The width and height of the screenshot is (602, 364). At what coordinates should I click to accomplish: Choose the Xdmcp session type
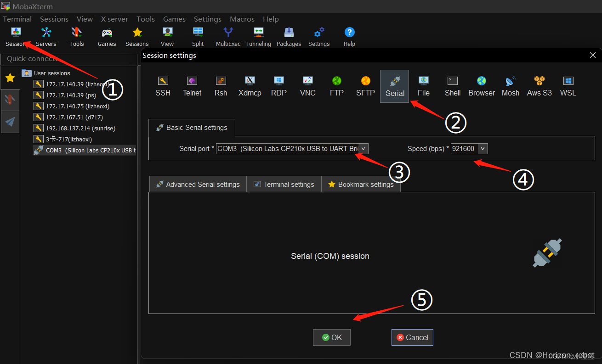(250, 86)
